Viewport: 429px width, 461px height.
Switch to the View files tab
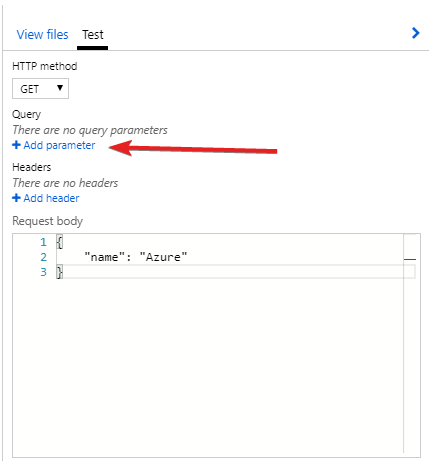[42, 34]
